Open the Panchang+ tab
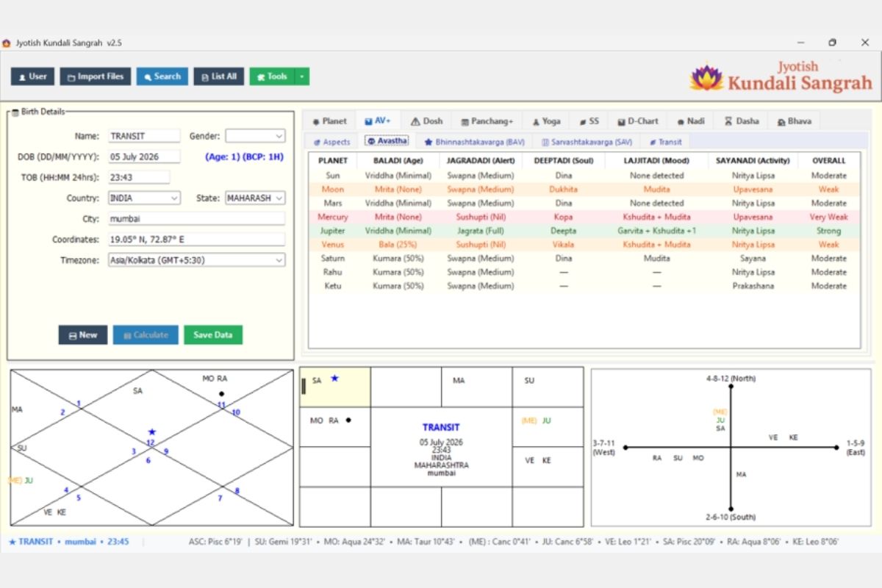 point(487,121)
